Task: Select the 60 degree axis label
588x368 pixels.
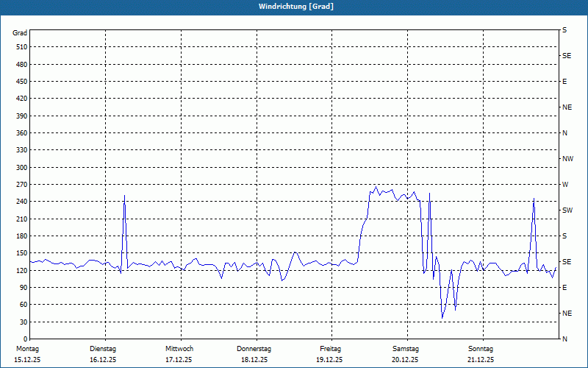Action: pos(24,305)
